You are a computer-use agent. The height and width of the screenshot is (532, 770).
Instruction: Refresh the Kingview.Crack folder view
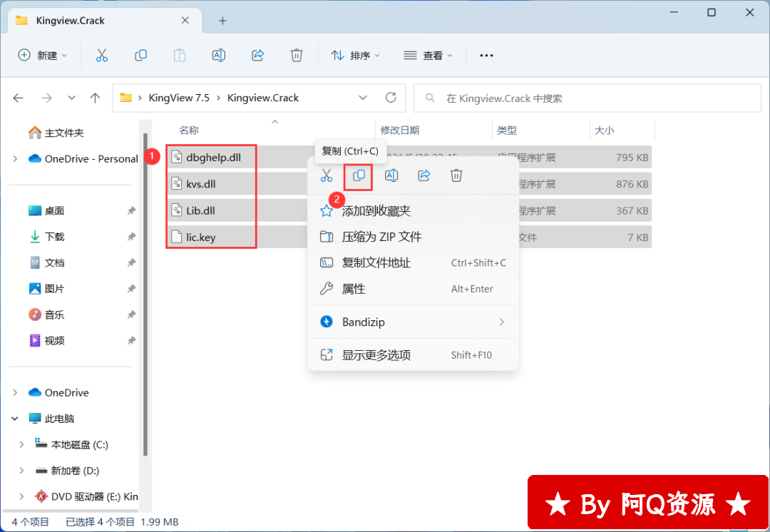[391, 97]
